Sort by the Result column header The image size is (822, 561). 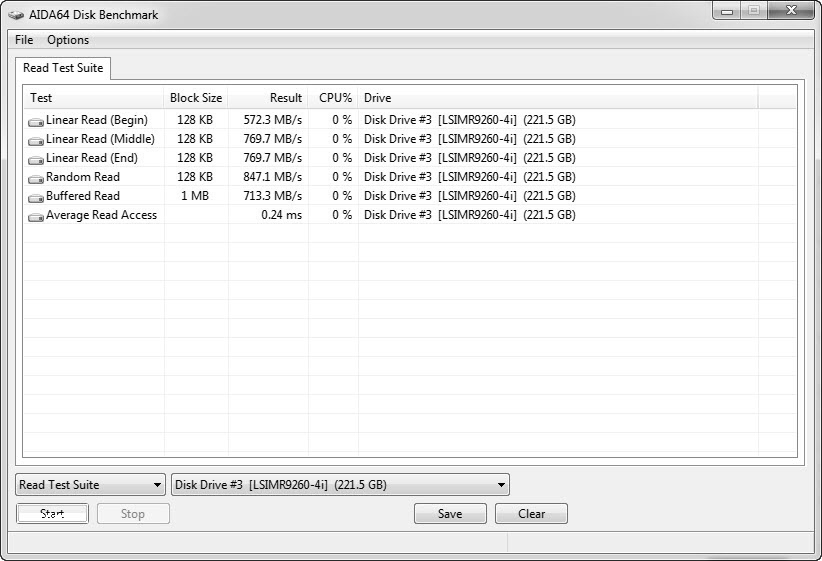[x=268, y=98]
